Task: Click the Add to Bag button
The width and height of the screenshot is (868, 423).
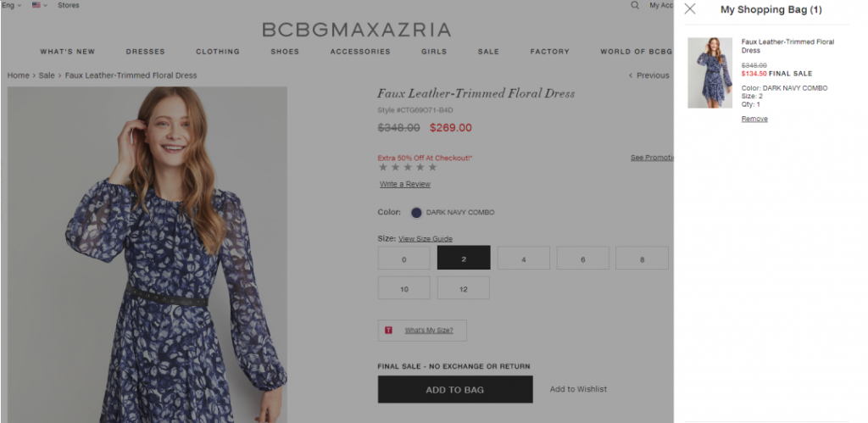Action: click(x=455, y=390)
